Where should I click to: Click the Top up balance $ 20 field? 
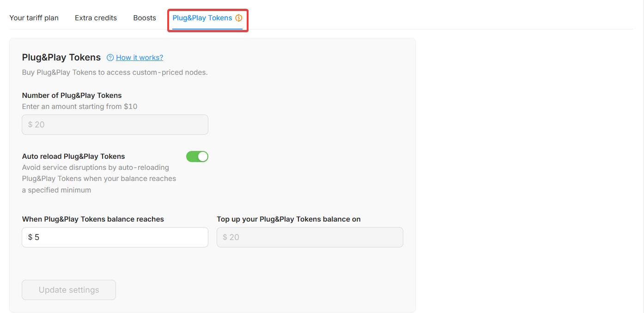(x=310, y=237)
